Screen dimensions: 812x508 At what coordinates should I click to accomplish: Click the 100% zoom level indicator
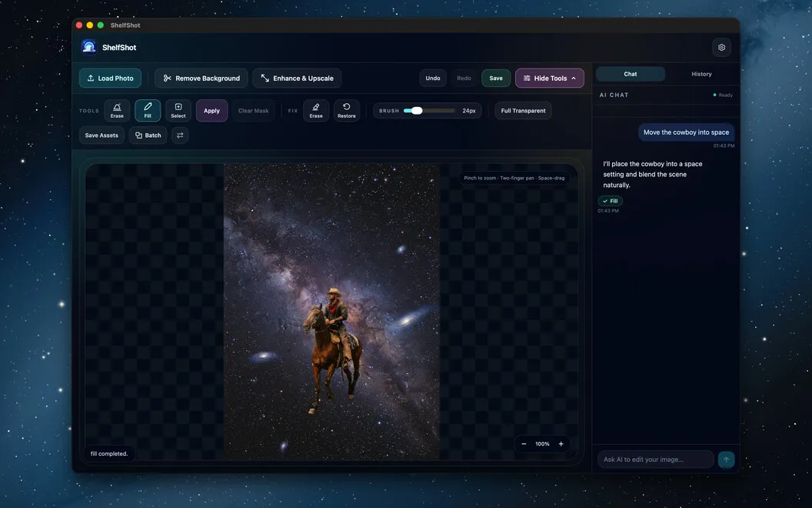pos(542,443)
